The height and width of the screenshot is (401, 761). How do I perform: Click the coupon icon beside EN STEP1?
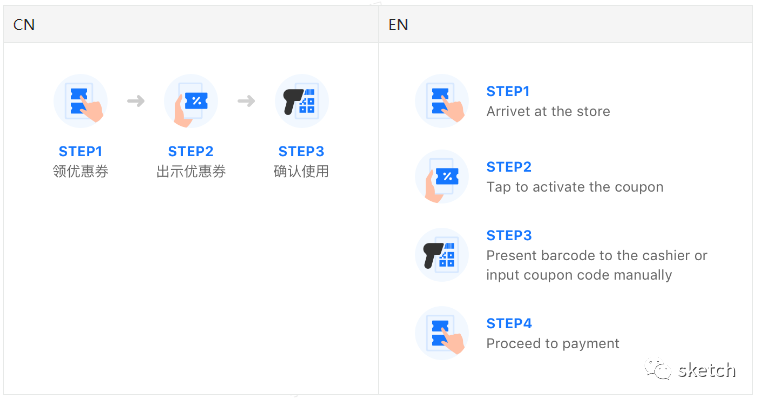click(x=442, y=100)
